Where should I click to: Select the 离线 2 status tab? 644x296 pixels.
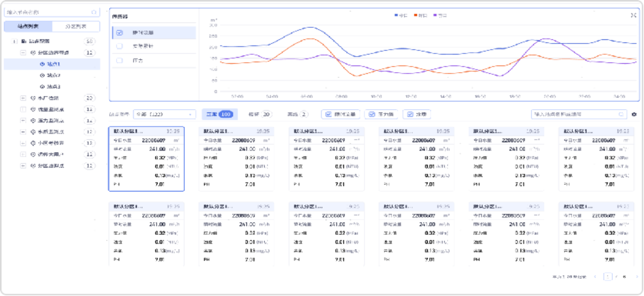(x=298, y=115)
